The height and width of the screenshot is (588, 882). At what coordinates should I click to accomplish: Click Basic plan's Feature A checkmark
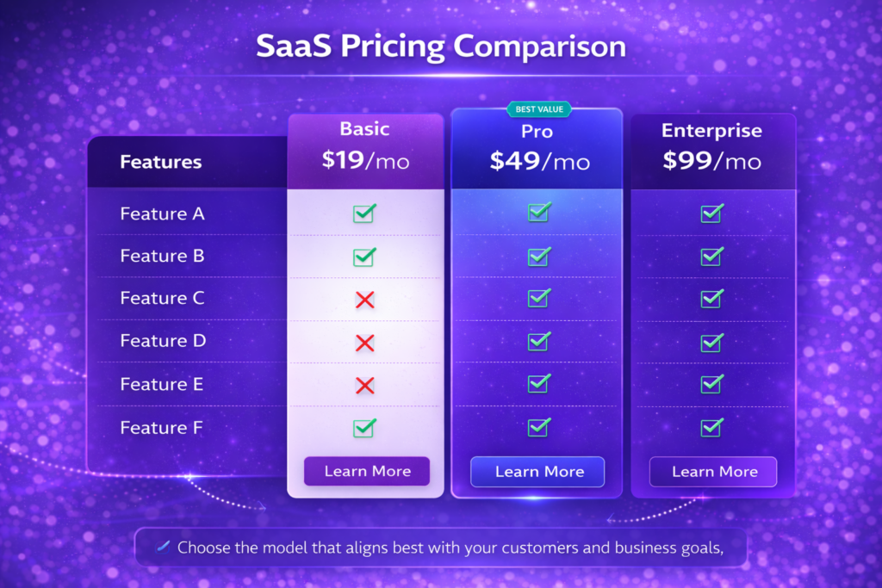coord(364,214)
